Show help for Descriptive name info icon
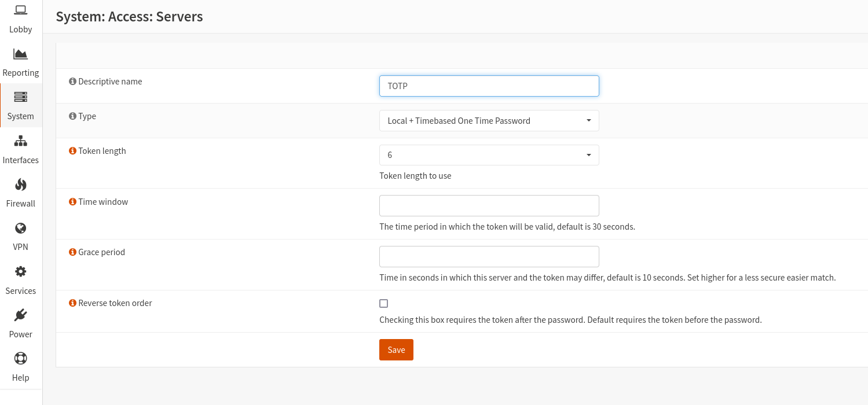 point(72,82)
